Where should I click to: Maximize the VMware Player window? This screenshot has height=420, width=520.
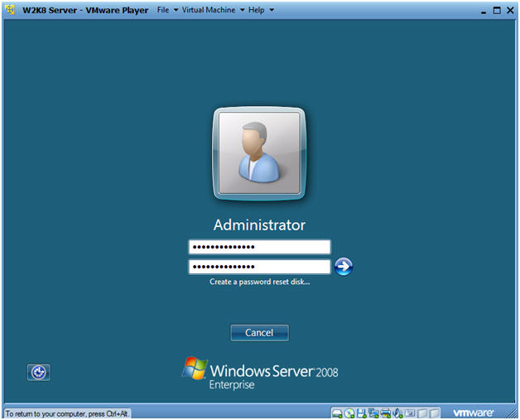pyautogui.click(x=497, y=10)
